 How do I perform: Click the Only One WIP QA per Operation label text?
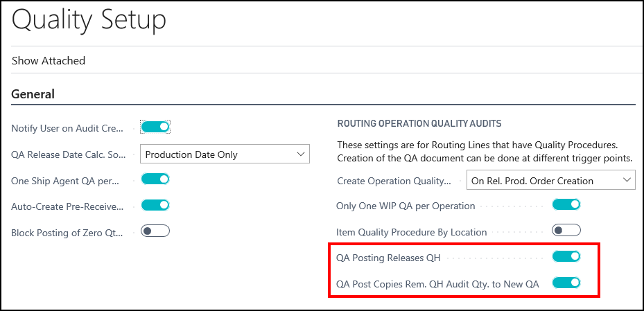tap(406, 206)
